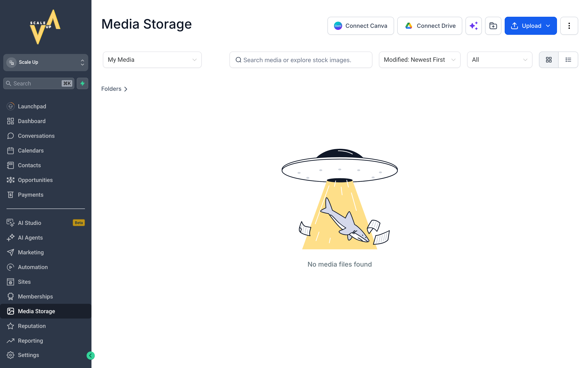588x368 pixels.
Task: Focus the sidebar Search field
Action: (39, 83)
